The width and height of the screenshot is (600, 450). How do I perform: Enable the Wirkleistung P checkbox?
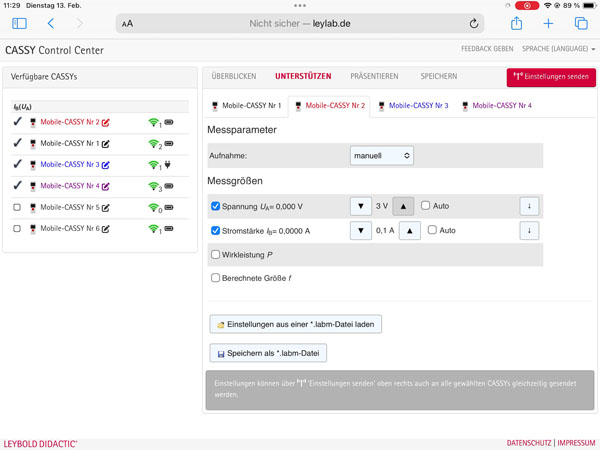click(x=216, y=255)
